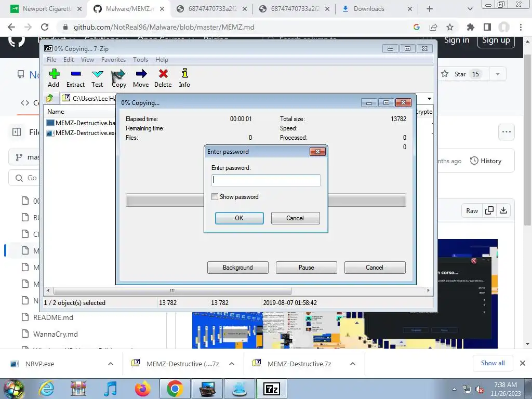
Task: Open 7-Zip View menu
Action: point(87,60)
